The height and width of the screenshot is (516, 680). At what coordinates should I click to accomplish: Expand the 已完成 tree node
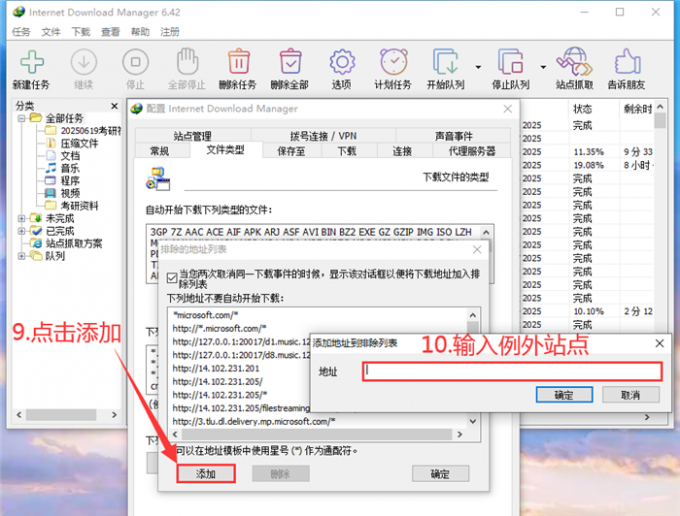point(21,231)
